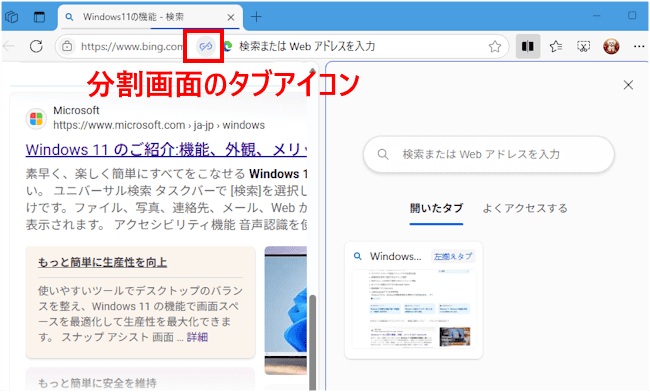Click the Edge logo in right address bar

coord(228,46)
